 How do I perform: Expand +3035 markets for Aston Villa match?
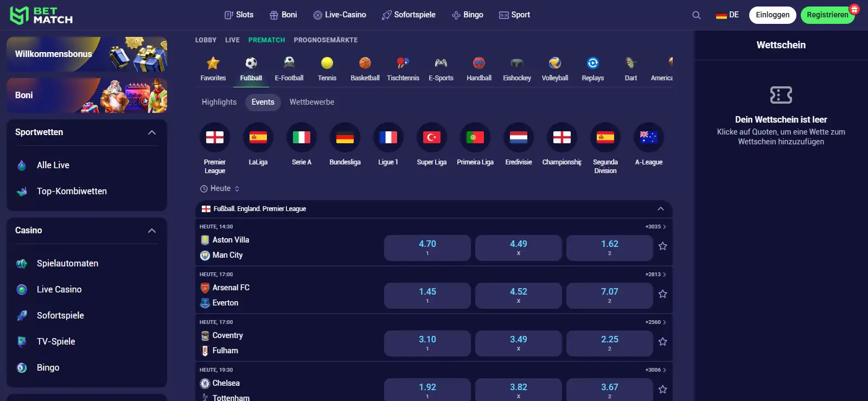point(655,227)
